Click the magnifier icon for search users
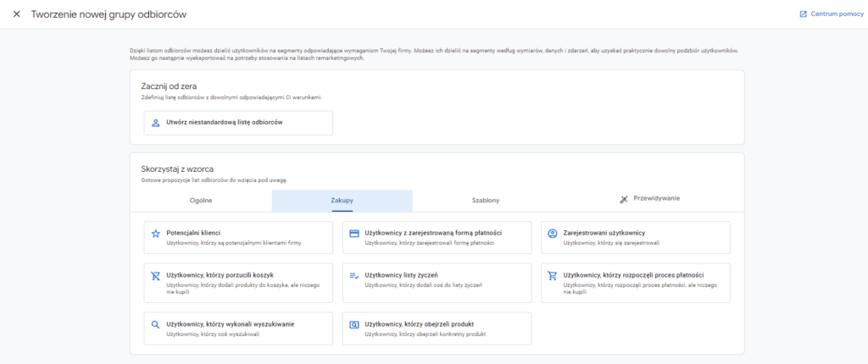Screen dimensions: 868x364 [156, 325]
